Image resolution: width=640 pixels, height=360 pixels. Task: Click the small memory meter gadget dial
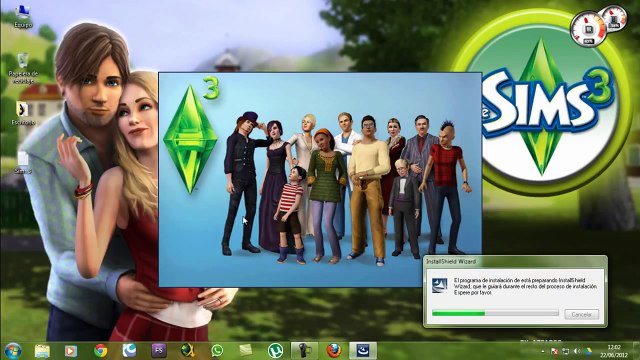(615, 19)
